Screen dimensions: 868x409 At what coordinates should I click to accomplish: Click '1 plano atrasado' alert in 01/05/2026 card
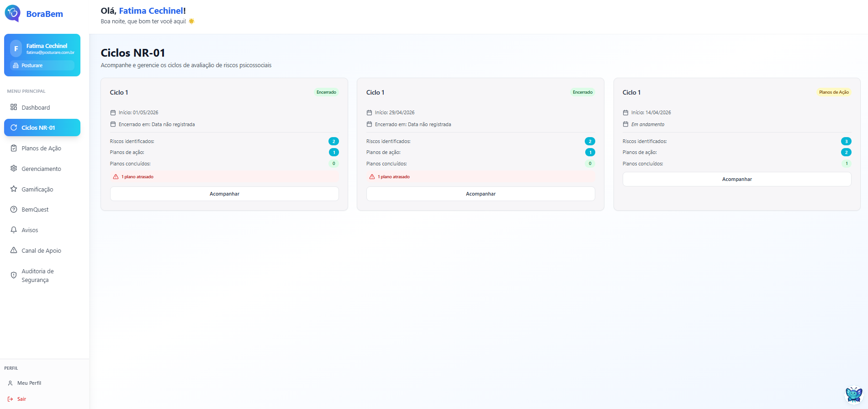(x=224, y=177)
